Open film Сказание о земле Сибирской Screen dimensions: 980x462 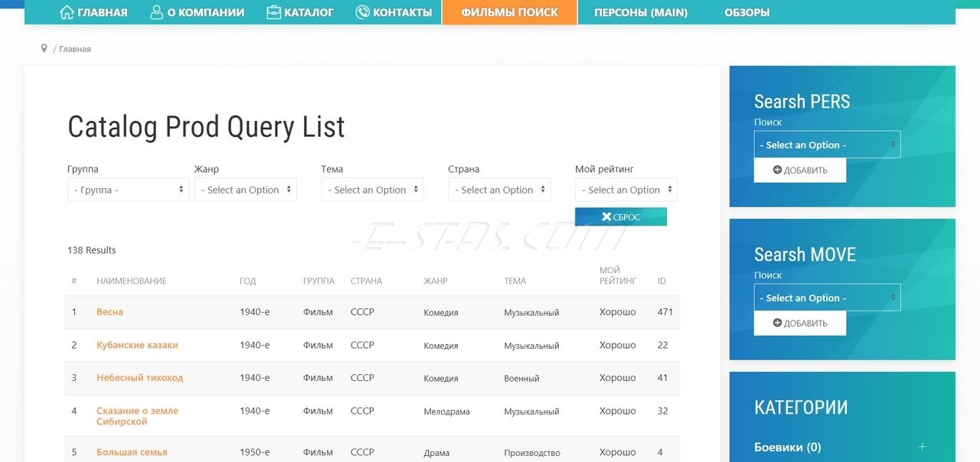(137, 416)
